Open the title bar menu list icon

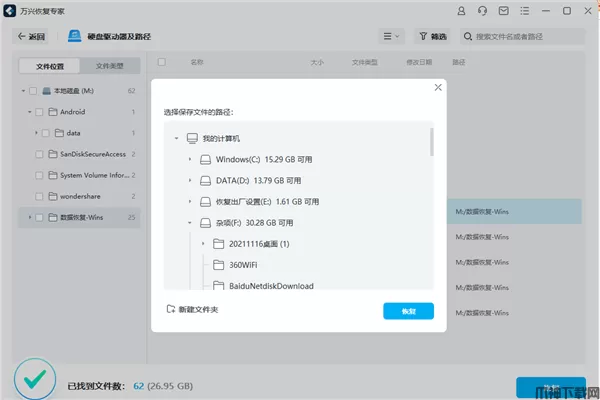point(525,11)
